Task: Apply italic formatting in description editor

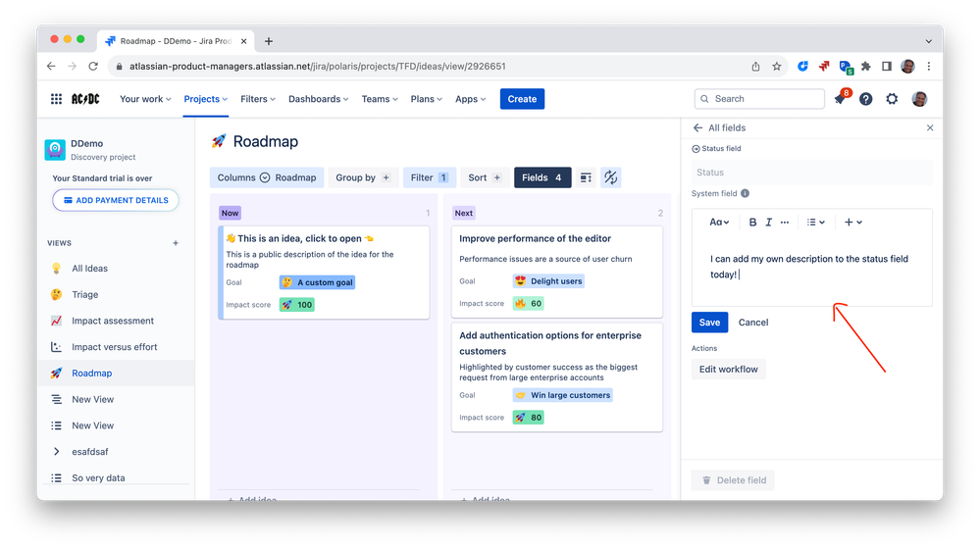Action: click(x=769, y=222)
